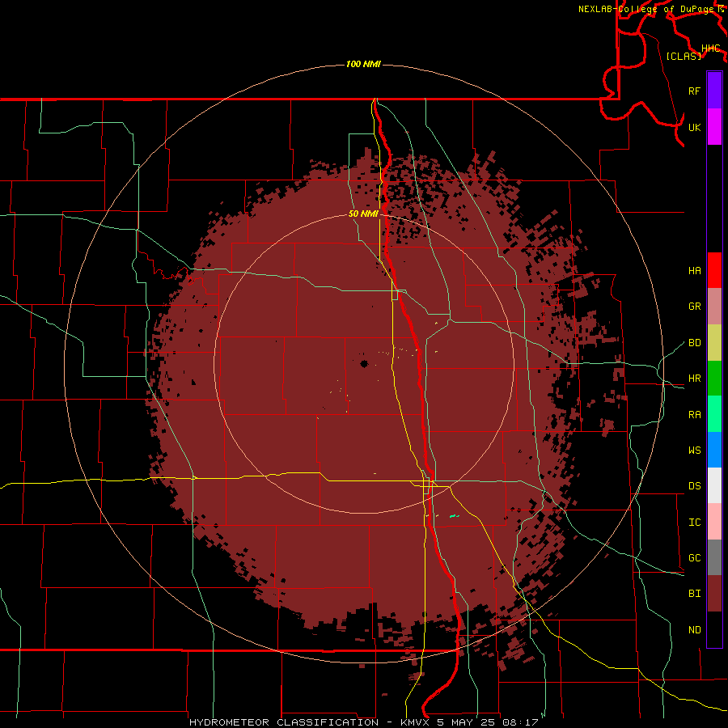
Task: Click the HYDROMETEOR CLASSIFICATION caption text
Action: tap(284, 722)
